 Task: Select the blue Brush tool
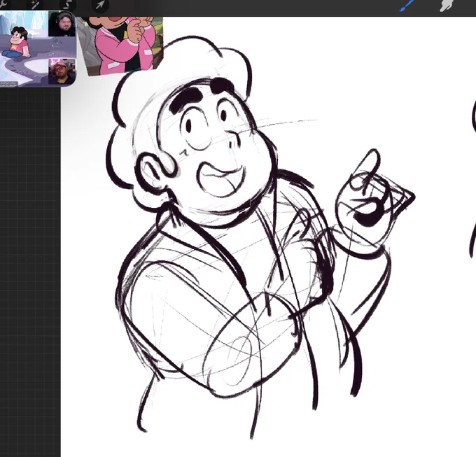pos(407,5)
